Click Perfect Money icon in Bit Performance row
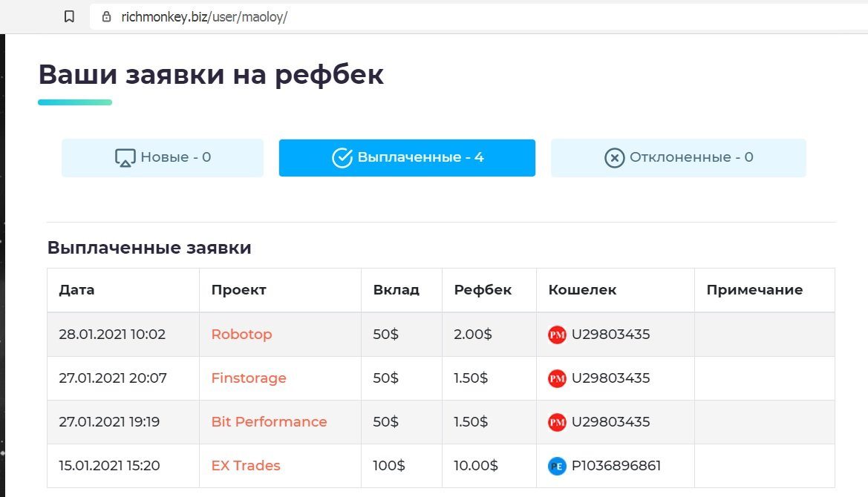Viewport: 868px width, 497px height. point(557,422)
